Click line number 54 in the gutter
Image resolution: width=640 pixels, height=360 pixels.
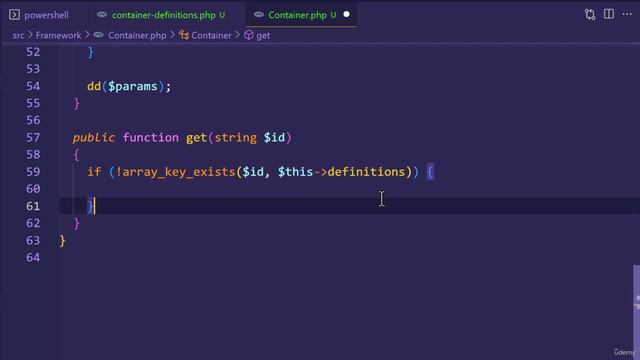click(33, 86)
